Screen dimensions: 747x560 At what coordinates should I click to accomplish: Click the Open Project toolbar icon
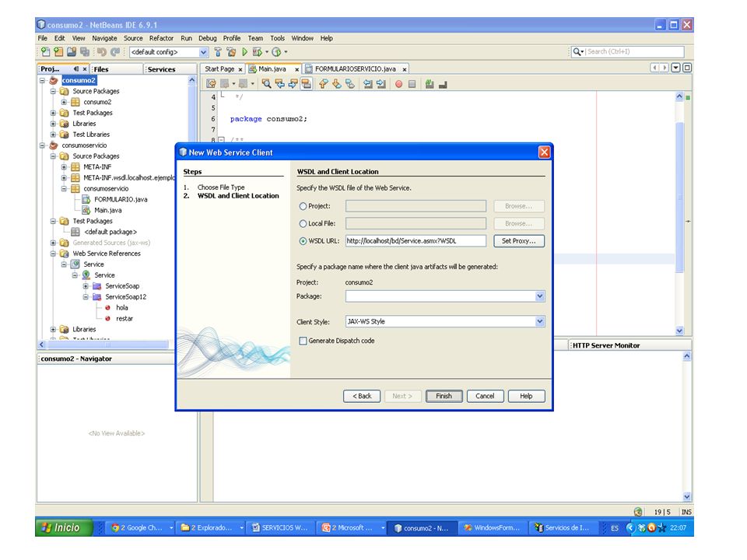72,51
